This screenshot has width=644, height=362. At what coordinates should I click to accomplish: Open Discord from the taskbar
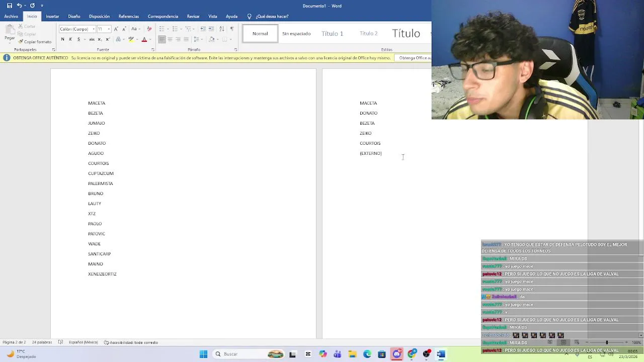pos(397,354)
